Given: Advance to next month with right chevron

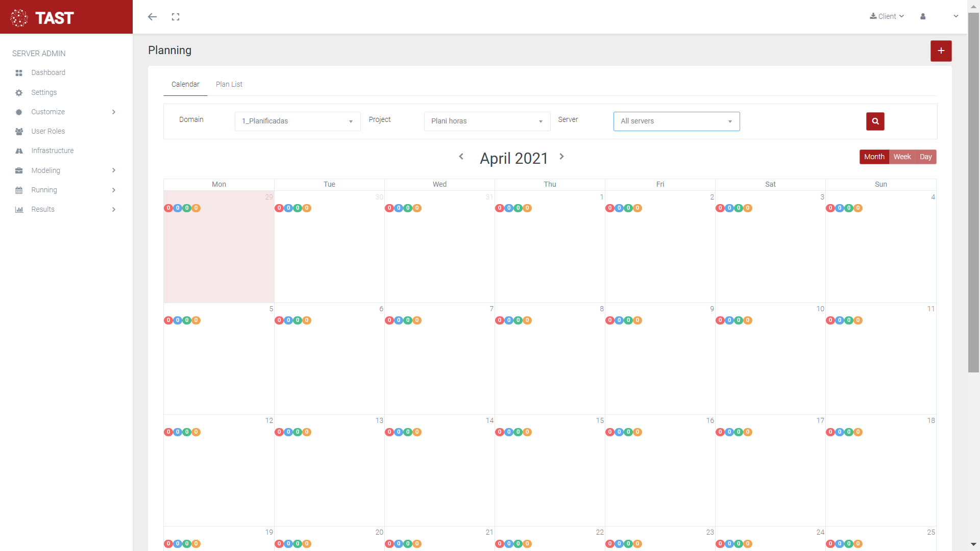Looking at the screenshot, I should coord(561,157).
